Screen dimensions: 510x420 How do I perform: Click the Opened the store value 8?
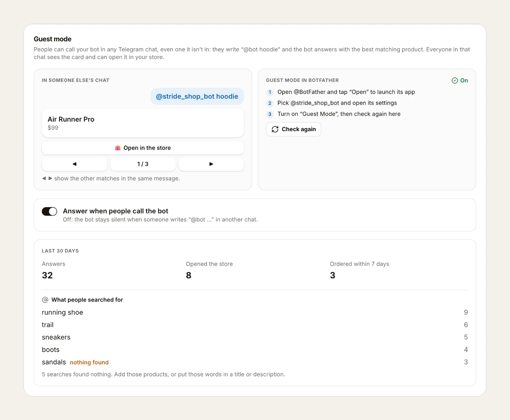189,275
